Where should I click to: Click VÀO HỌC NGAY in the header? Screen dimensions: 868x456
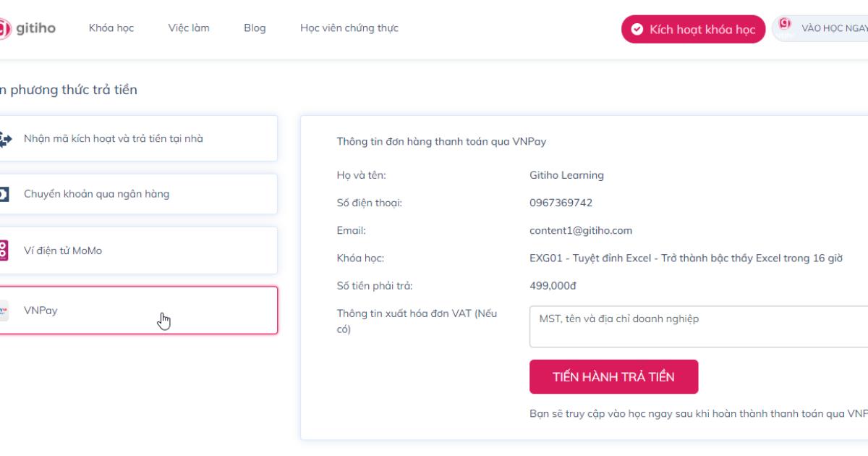click(833, 27)
